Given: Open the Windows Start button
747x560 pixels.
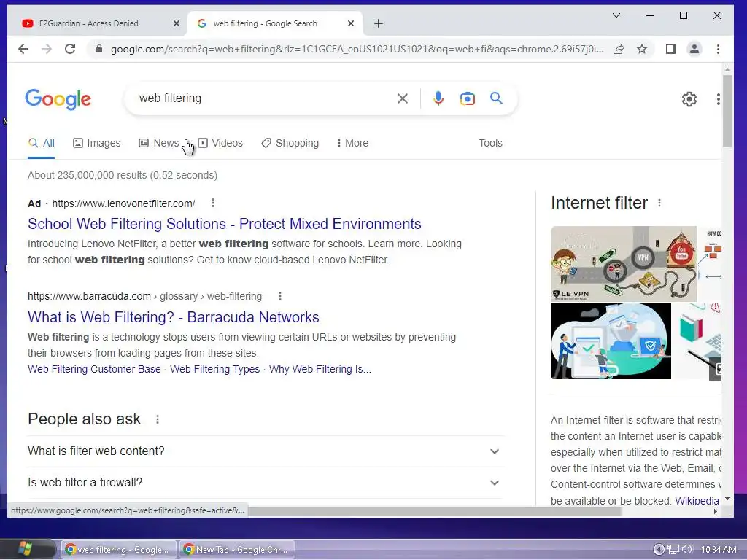Looking at the screenshot, I should click(x=26, y=549).
